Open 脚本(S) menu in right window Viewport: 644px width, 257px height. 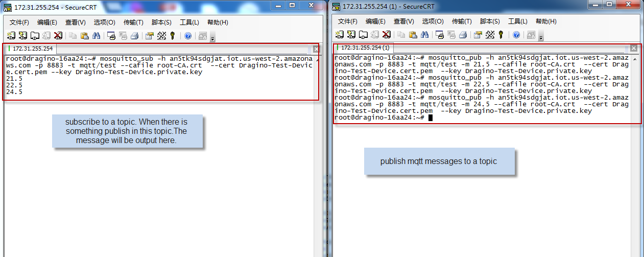coord(490,21)
